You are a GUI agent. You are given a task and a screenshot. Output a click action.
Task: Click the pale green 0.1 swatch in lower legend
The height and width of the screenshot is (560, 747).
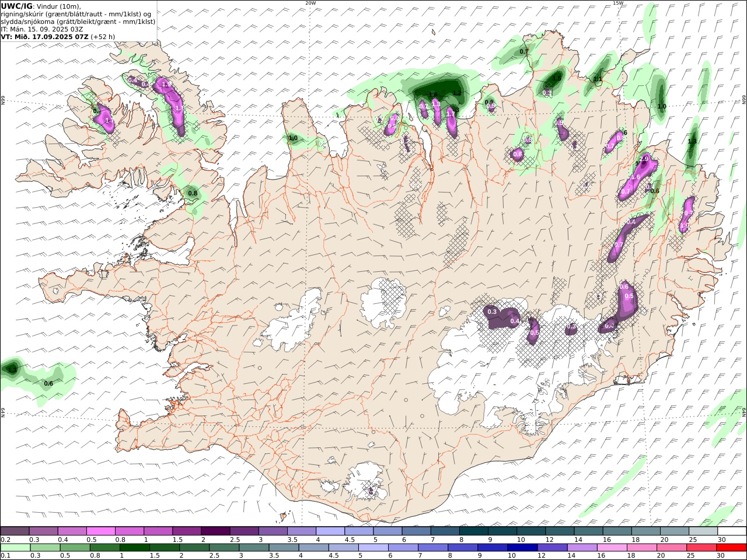[15, 547]
